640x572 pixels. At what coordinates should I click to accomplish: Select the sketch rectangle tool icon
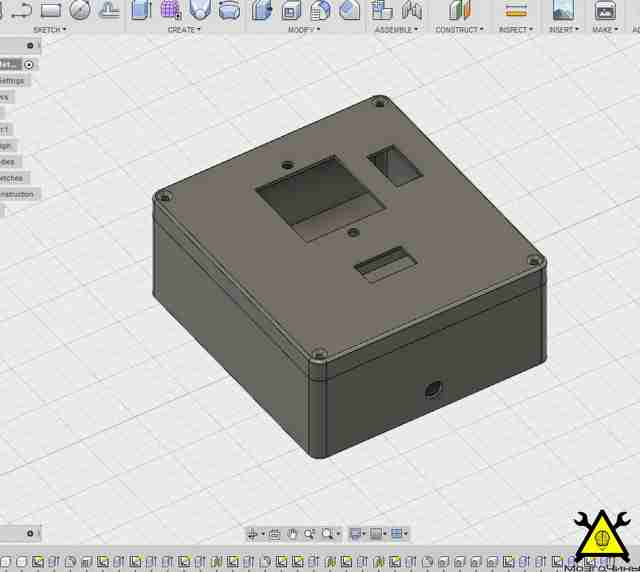click(51, 10)
